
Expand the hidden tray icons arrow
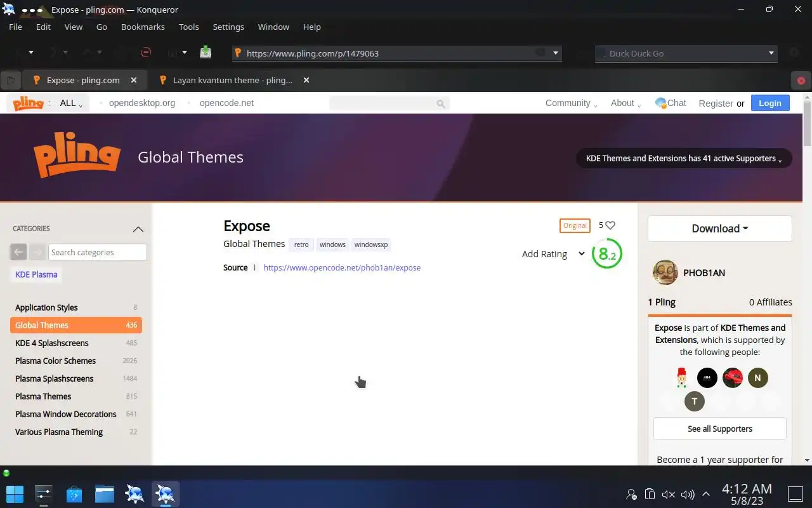(705, 494)
